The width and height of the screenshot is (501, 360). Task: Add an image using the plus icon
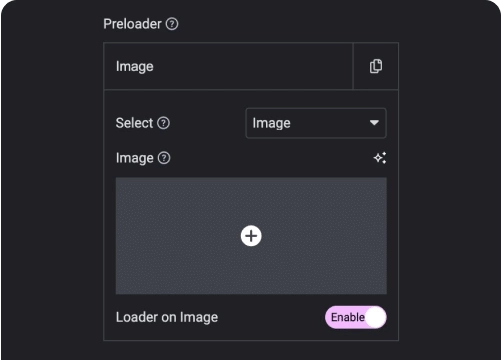[251, 236]
